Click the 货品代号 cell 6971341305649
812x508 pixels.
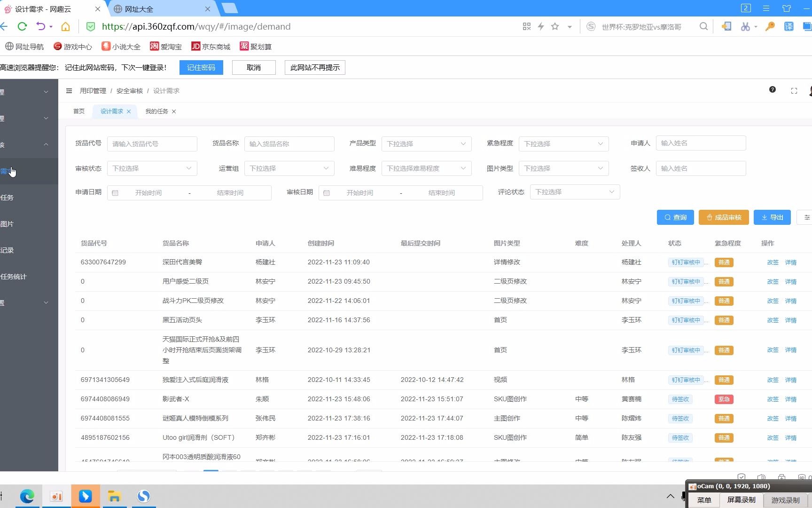(x=105, y=380)
